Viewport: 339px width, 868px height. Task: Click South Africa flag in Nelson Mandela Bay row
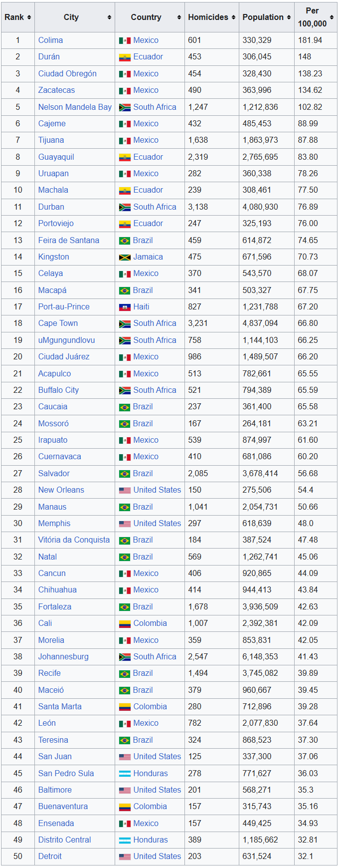[125, 107]
